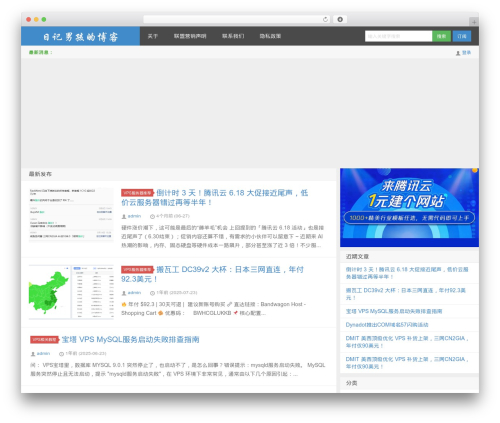This screenshot has height=423, width=500.
Task: Open sidebar recent article 宝塔 VPS MySQL
Action: (394, 311)
